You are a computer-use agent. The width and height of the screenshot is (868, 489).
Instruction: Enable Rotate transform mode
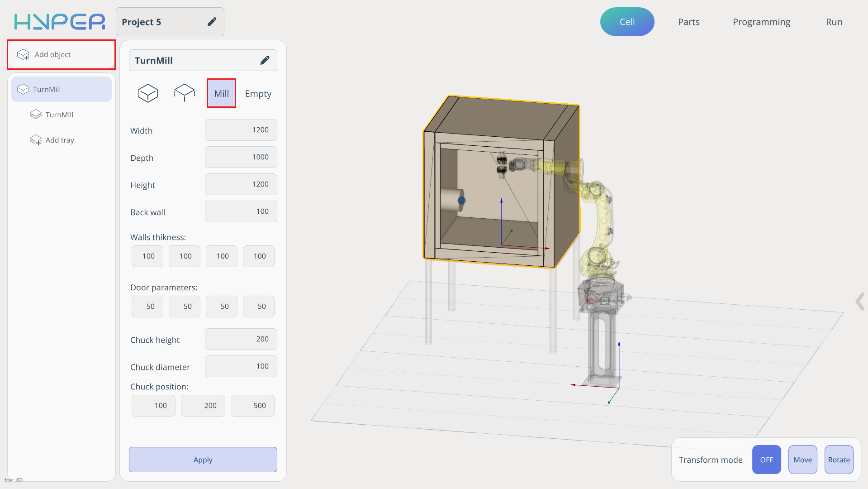click(x=839, y=460)
